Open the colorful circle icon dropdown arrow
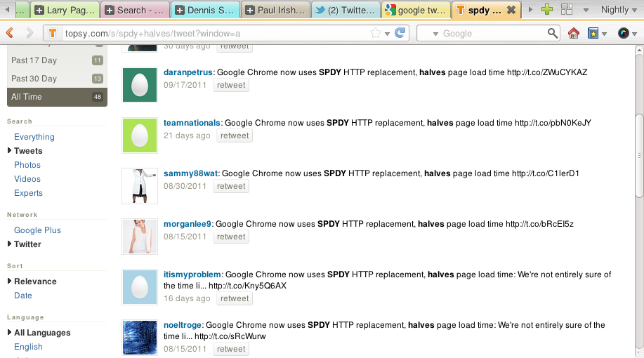644x358 pixels. tap(635, 34)
